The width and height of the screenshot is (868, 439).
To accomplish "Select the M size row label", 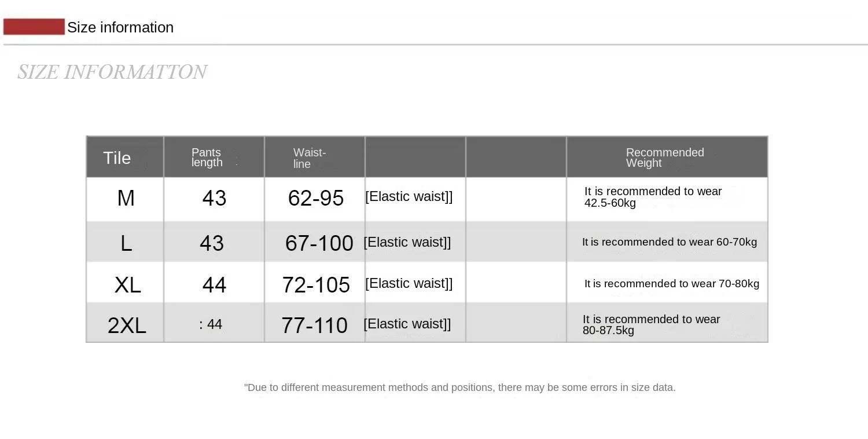I will tap(126, 198).
